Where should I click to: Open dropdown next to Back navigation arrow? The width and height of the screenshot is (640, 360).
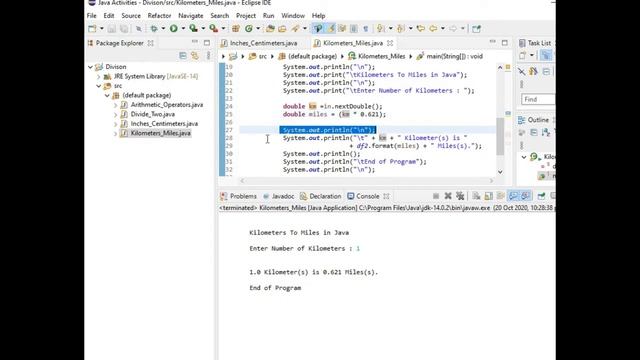point(442,29)
